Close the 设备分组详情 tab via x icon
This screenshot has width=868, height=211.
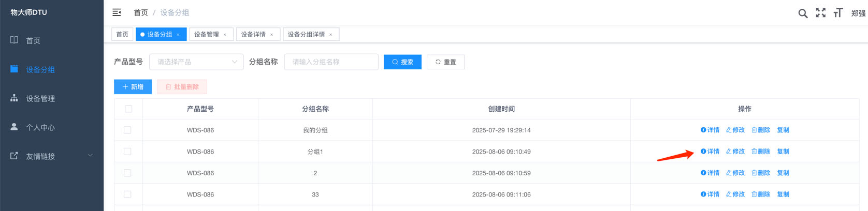pyautogui.click(x=331, y=35)
